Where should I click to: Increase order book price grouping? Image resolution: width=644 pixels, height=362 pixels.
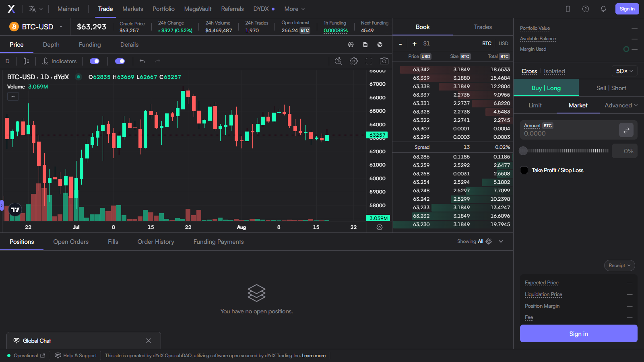tap(415, 43)
